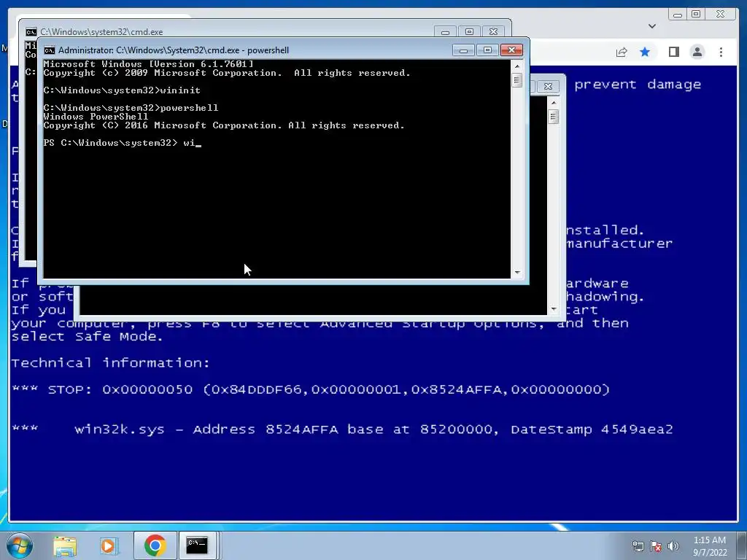Open Windows Explorer from the taskbar
The image size is (747, 560).
(65, 545)
